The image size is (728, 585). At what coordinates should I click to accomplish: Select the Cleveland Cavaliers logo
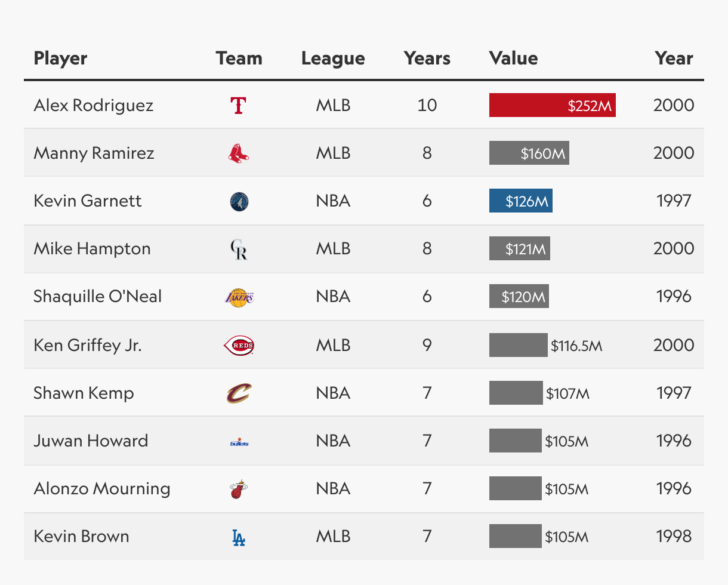pos(239,393)
